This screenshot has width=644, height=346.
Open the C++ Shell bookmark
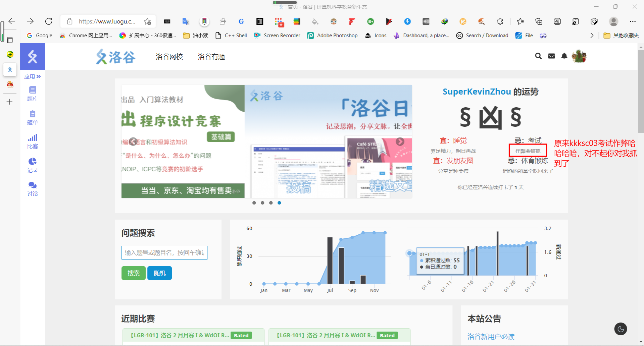click(x=231, y=36)
